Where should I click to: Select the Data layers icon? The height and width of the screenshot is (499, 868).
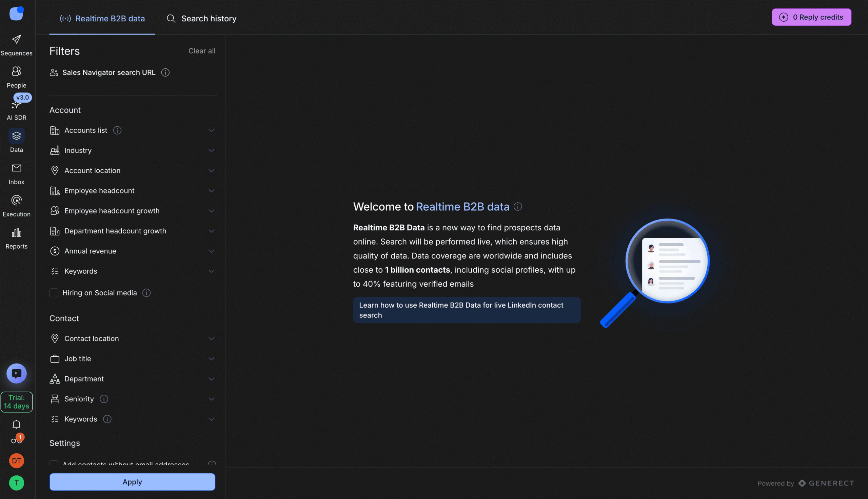click(17, 136)
